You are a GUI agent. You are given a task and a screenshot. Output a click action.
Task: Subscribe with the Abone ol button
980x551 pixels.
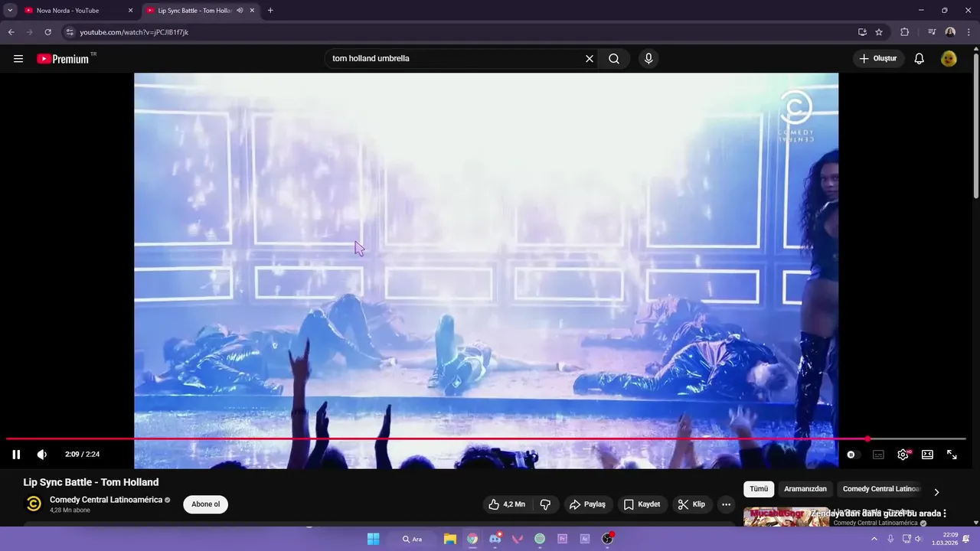(205, 504)
